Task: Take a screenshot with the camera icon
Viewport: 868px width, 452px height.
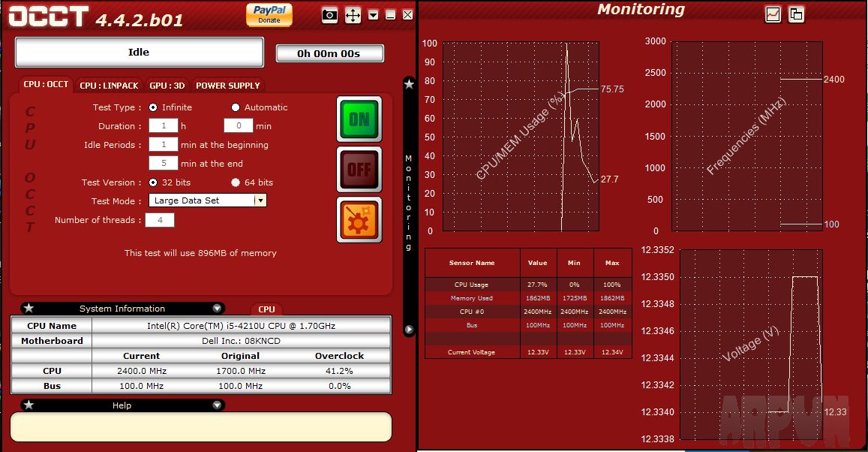Action: [x=329, y=15]
